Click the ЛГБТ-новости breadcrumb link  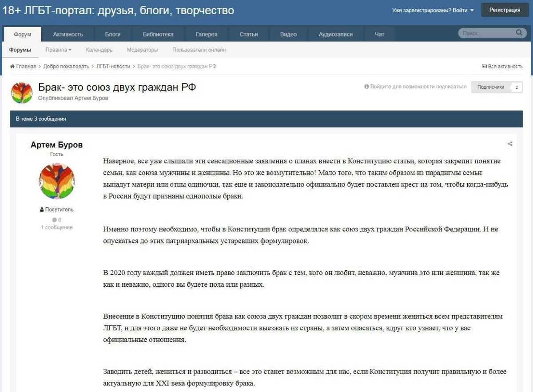pyautogui.click(x=113, y=67)
